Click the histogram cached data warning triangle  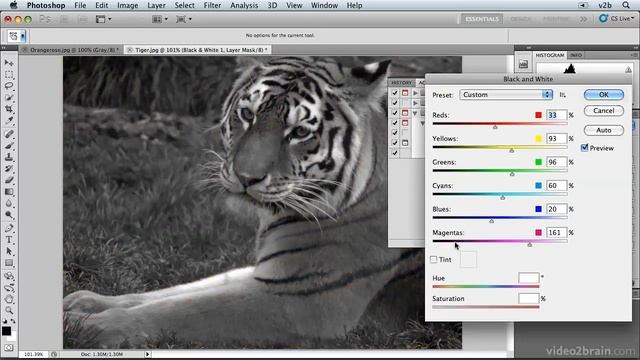tap(628, 70)
